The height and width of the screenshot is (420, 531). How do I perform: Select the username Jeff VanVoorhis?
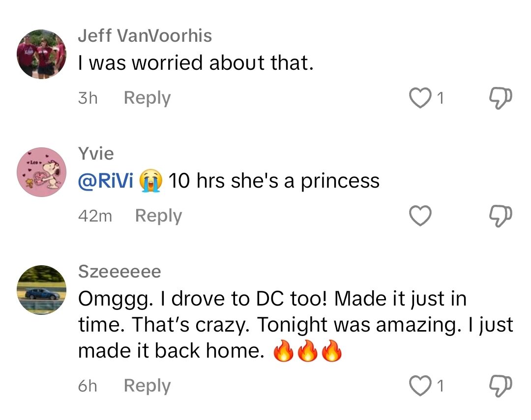click(x=145, y=35)
